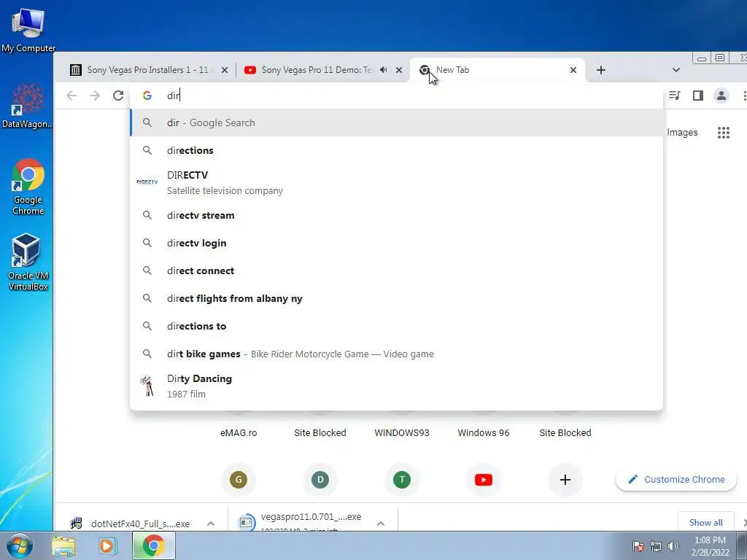Click the Dirty Dancing poster thumbnail
Viewport: 747px width, 560px height.
click(x=147, y=386)
